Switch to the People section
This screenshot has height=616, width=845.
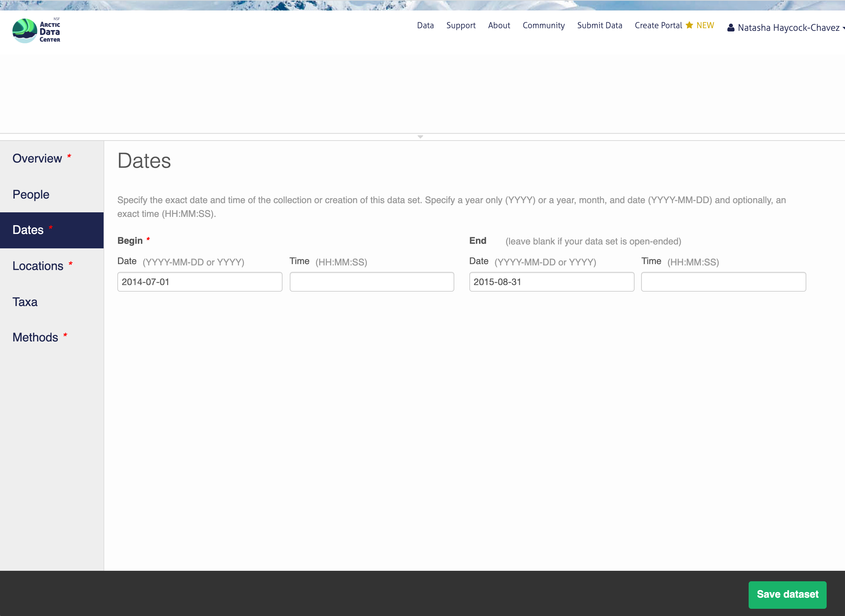[31, 194]
